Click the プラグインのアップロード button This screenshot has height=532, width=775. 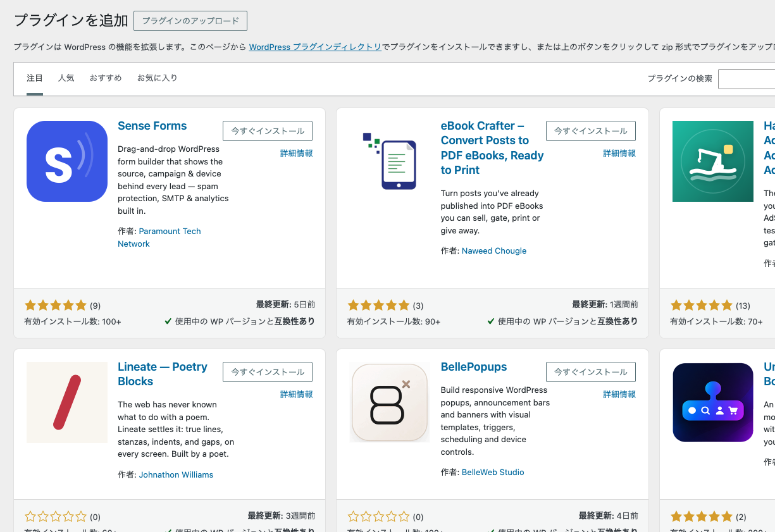(190, 21)
